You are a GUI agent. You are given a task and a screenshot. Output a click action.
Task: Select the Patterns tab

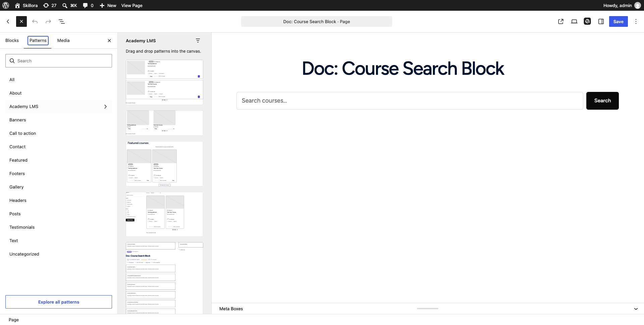click(38, 40)
